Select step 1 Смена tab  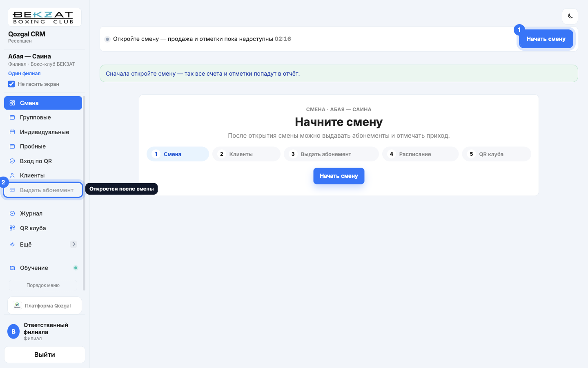[x=178, y=154]
